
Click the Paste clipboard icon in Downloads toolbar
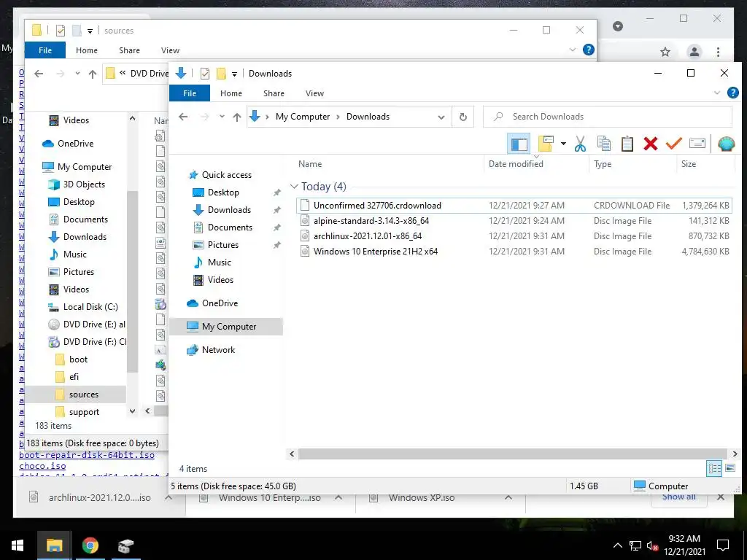627,144
